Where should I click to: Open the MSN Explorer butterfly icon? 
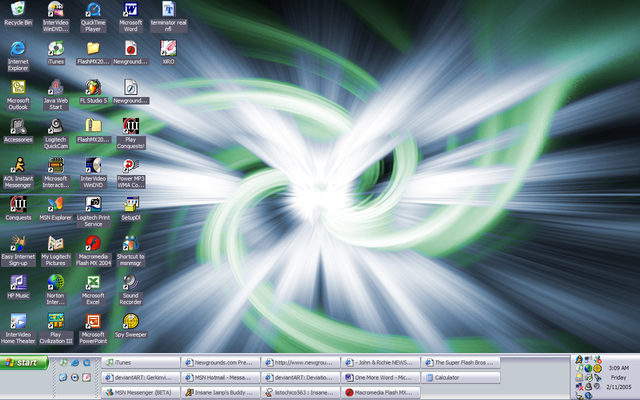click(56, 209)
